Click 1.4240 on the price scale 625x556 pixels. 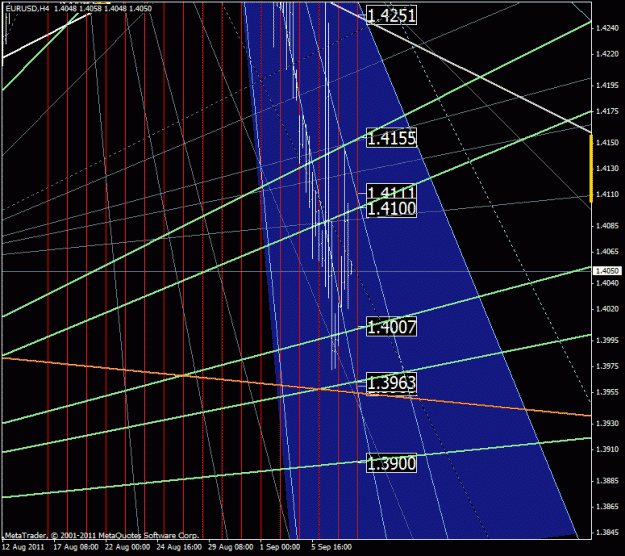coord(607,28)
